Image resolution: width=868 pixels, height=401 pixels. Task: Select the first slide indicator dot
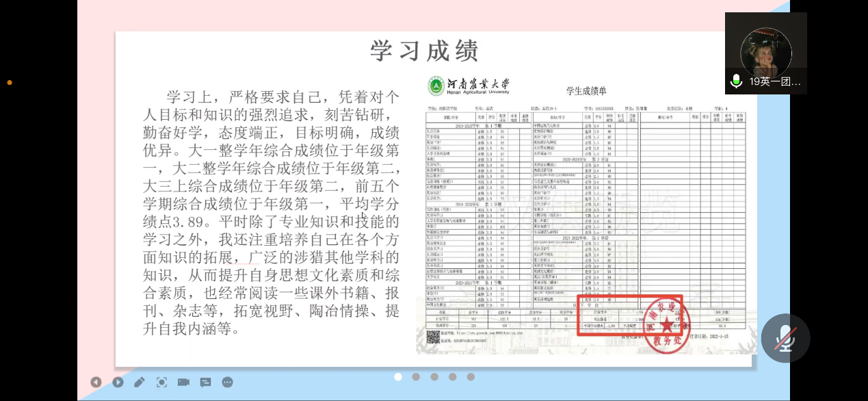pyautogui.click(x=397, y=376)
